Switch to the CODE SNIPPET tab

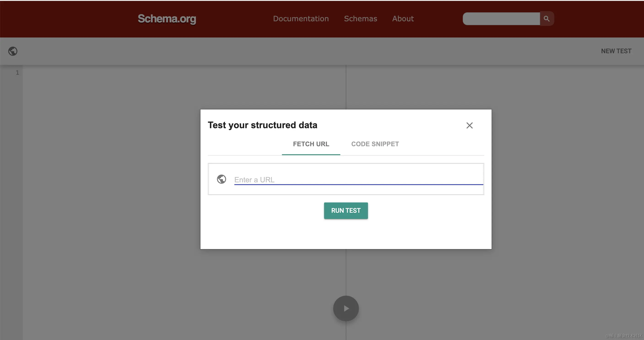click(375, 144)
